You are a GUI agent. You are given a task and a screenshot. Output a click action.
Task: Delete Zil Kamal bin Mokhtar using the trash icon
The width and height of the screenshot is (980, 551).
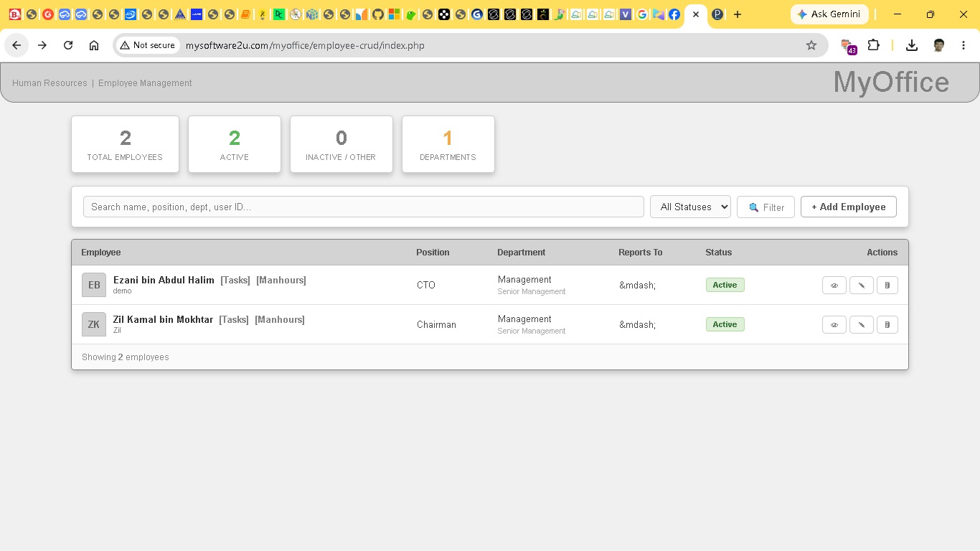pyautogui.click(x=887, y=324)
